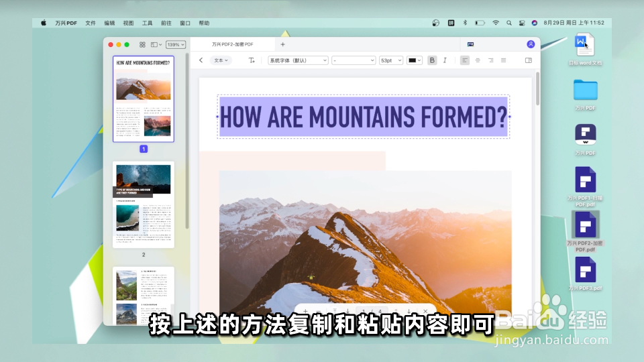This screenshot has width=644, height=362.
Task: Click the Wi-Fi menu bar icon
Action: coord(496,23)
